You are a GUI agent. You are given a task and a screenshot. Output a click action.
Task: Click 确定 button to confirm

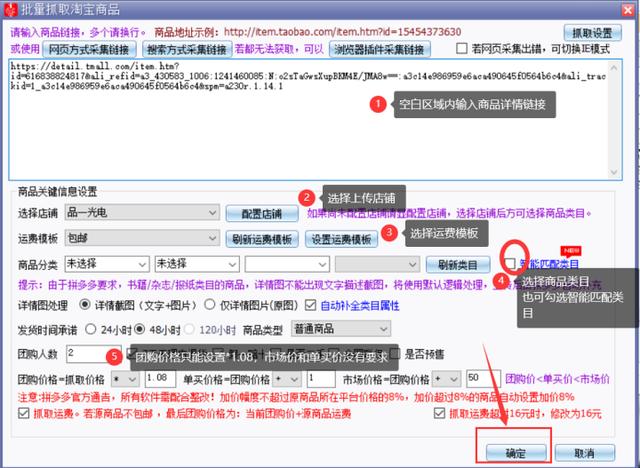[516, 453]
